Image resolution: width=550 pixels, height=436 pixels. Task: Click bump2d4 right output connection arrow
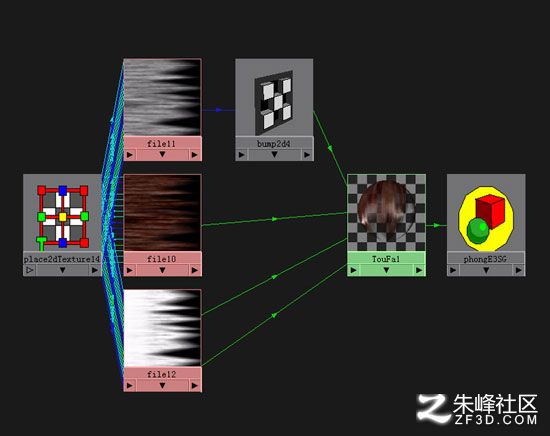tap(307, 155)
